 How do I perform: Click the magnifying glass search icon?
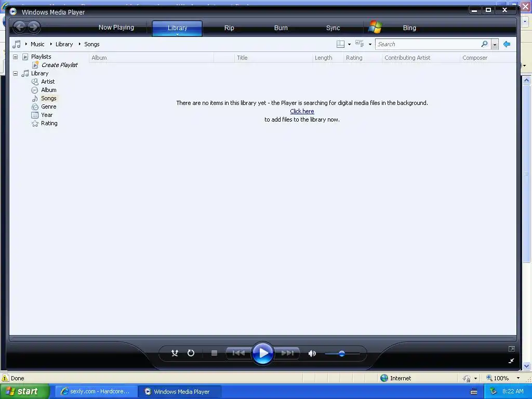point(485,44)
